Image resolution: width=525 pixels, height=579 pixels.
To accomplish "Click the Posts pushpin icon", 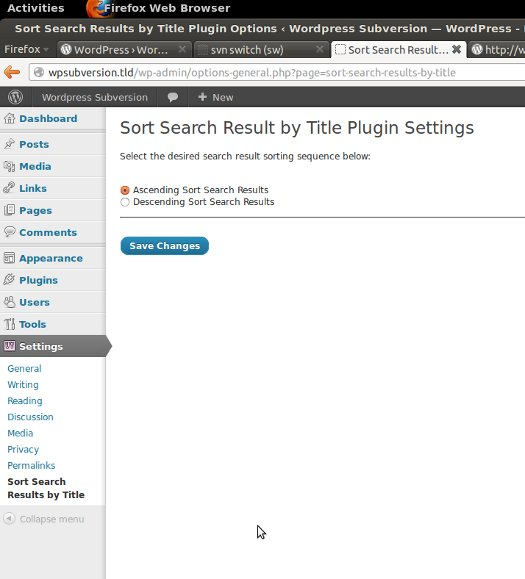I will pyautogui.click(x=9, y=144).
